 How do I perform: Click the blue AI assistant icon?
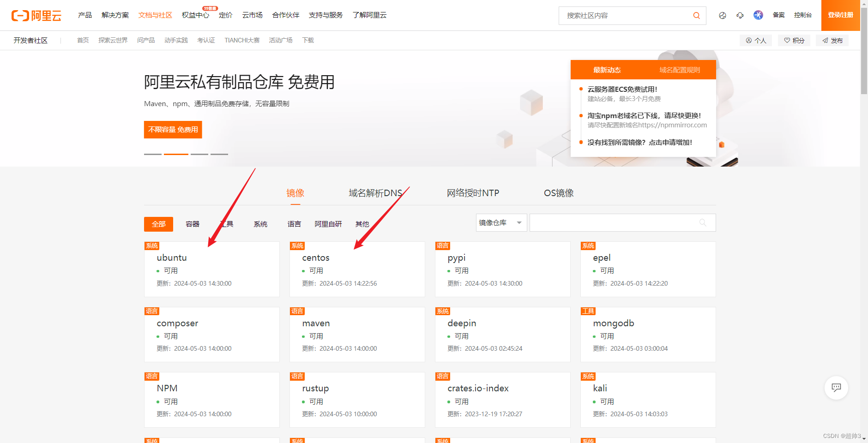(x=758, y=15)
